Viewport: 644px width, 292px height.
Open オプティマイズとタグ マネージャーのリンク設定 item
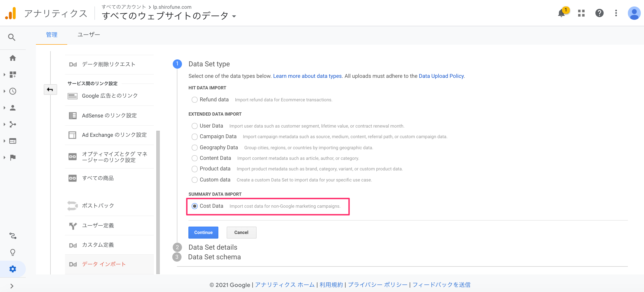click(x=109, y=157)
